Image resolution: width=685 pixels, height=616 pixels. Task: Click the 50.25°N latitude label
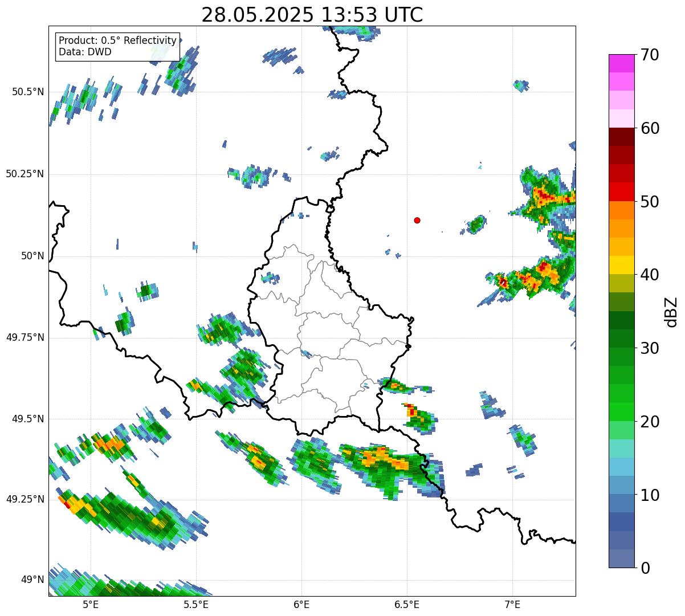pos(25,174)
